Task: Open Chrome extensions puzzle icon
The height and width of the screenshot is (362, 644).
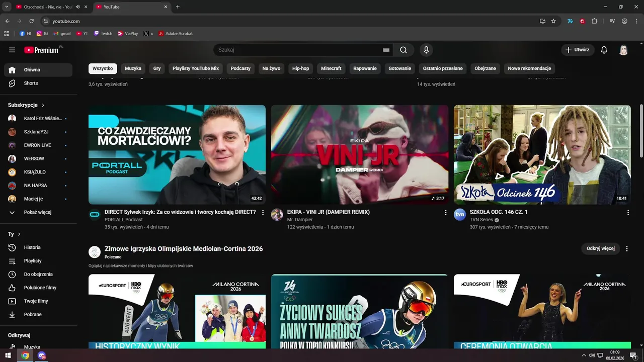Action: click(x=595, y=21)
